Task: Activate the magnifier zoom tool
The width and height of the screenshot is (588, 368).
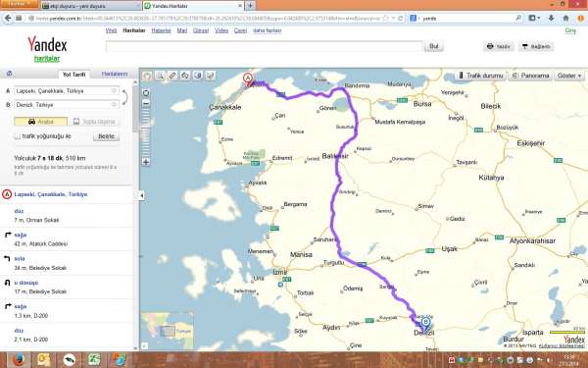Action: point(160,76)
